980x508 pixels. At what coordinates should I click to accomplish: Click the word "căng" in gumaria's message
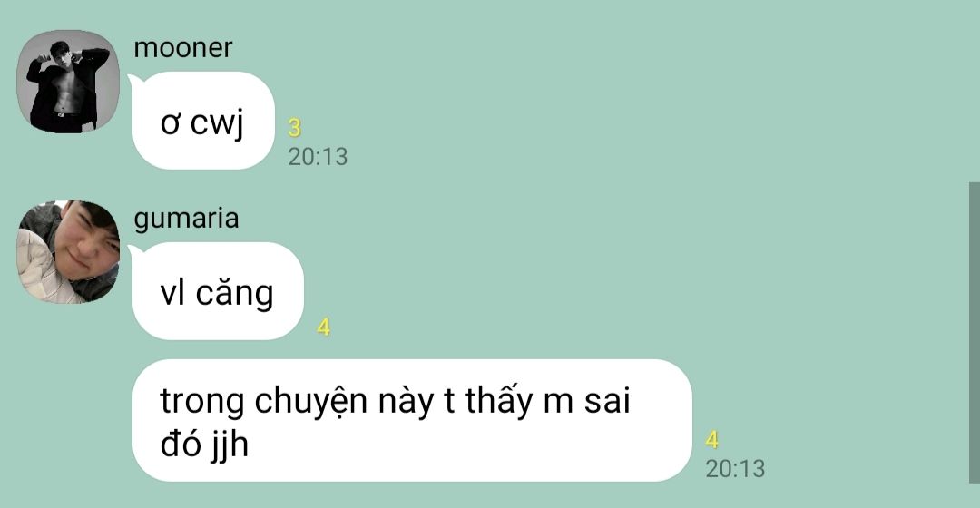234,294
